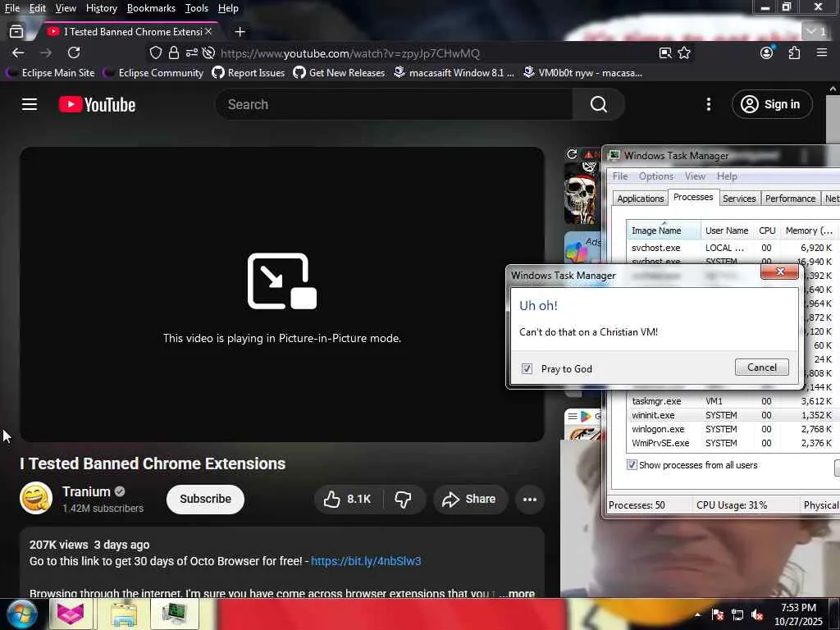Open the bit.ly/4nbSlw3 link
840x630 pixels.
coord(366,561)
